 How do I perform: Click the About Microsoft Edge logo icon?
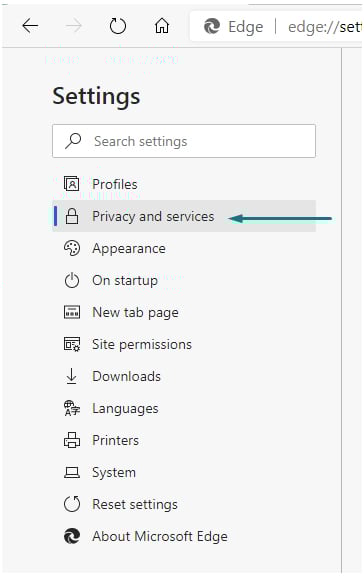72,536
